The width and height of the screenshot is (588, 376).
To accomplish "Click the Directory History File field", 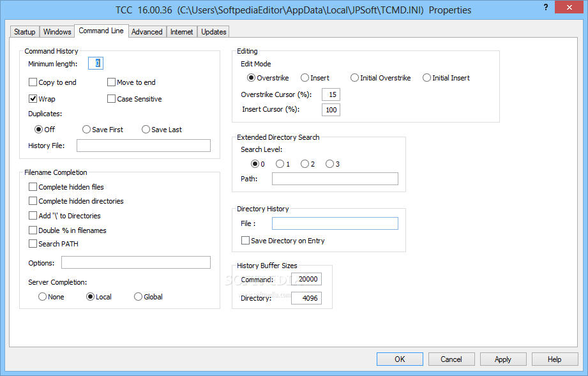I will [335, 223].
